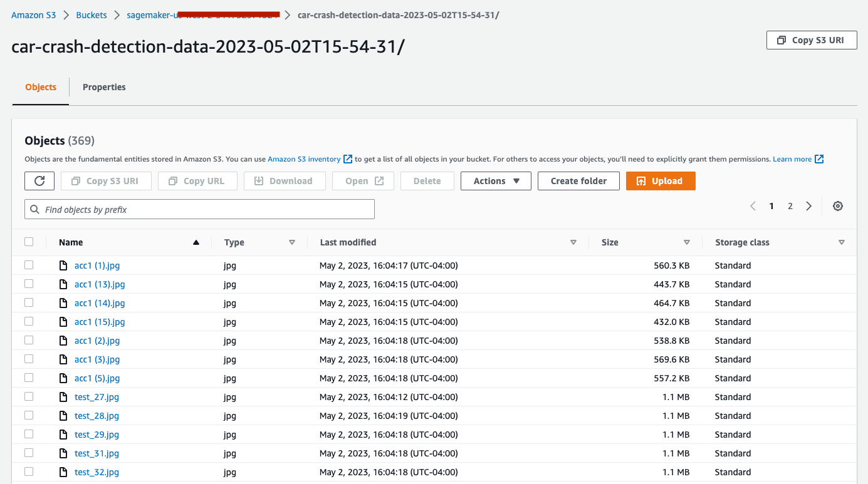The image size is (868, 484).
Task: Open the Amazon S3 inventory link
Action: (304, 159)
